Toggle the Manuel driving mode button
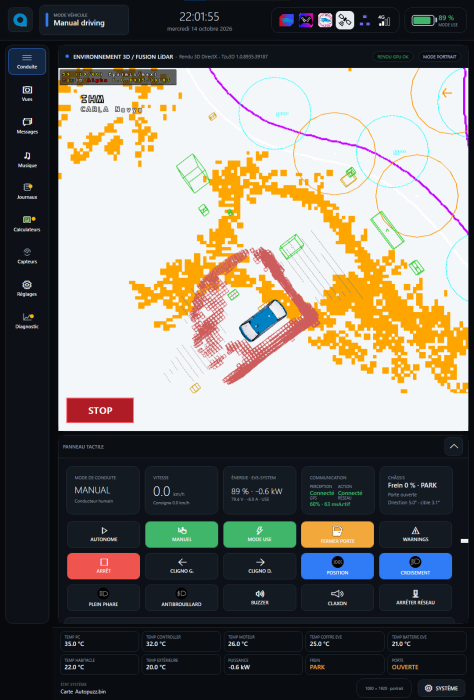This screenshot has height=700, width=474. [181, 534]
